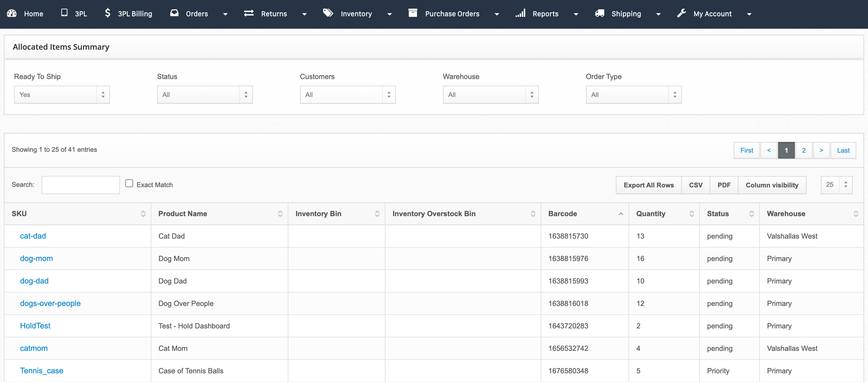Go to page 2 of results
This screenshot has height=382, width=868.
pos(803,151)
